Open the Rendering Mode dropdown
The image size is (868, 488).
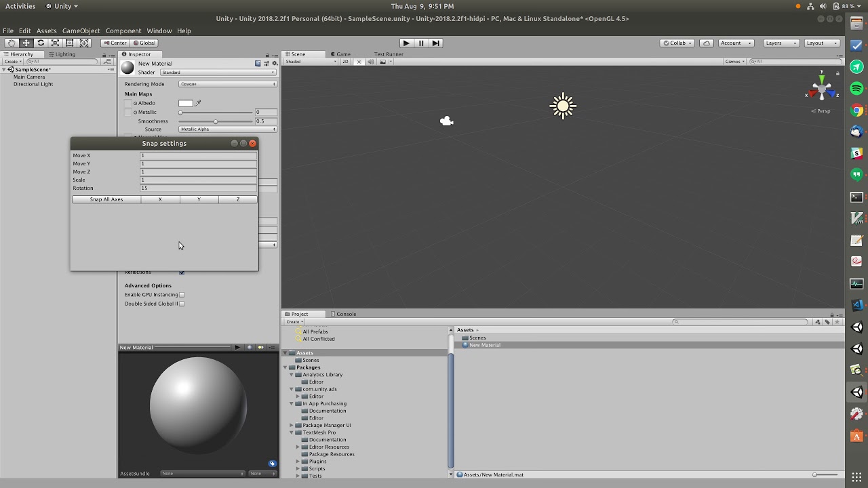(x=228, y=84)
